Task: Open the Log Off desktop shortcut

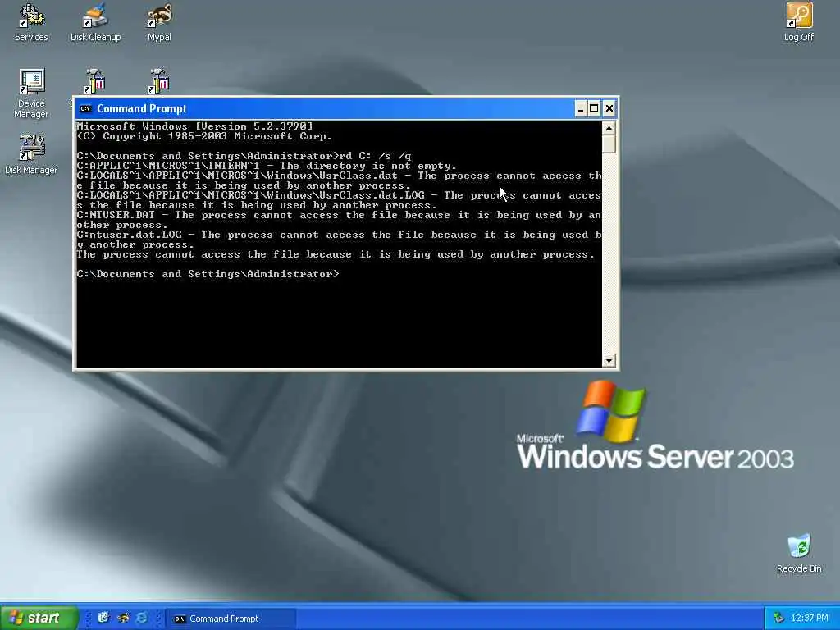Action: coord(799,22)
